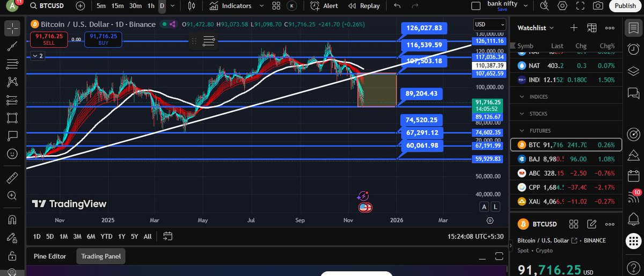Select the trend line drawing tool
Viewport: 644px width, 276px height.
click(13, 46)
